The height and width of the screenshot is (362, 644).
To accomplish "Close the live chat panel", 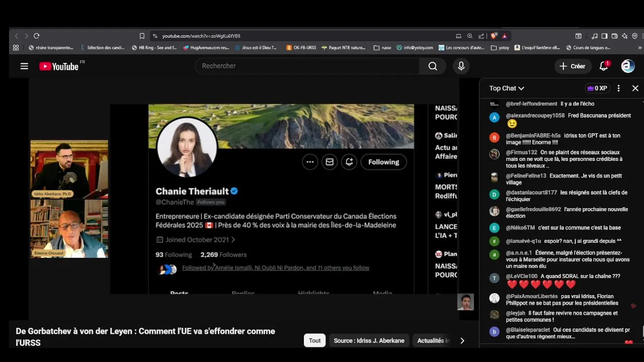I will point(635,88).
